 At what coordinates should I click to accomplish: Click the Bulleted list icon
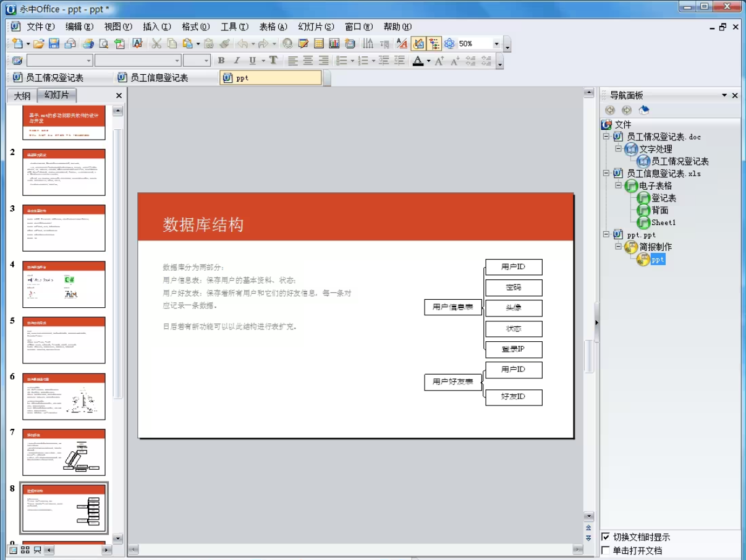coord(341,61)
